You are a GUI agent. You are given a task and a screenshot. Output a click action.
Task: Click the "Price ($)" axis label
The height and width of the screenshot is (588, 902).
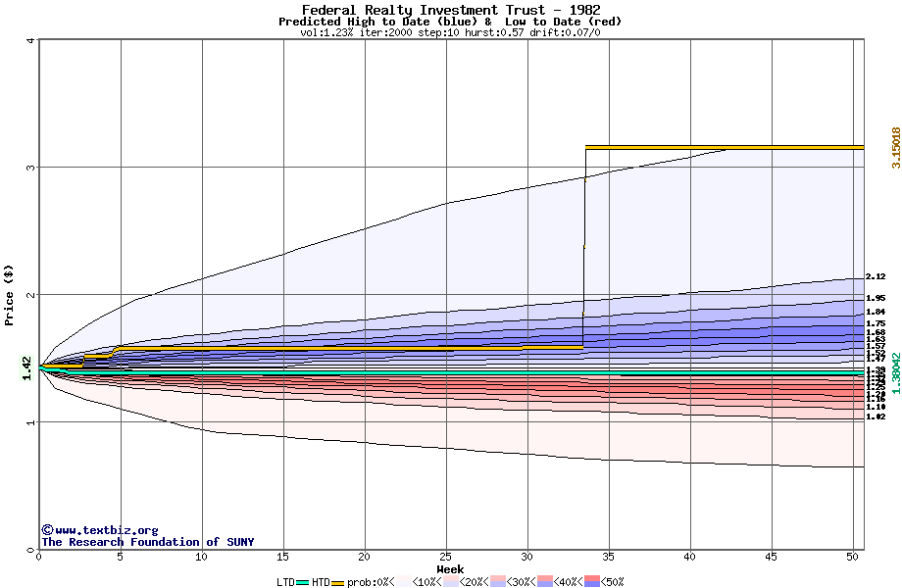[9, 295]
